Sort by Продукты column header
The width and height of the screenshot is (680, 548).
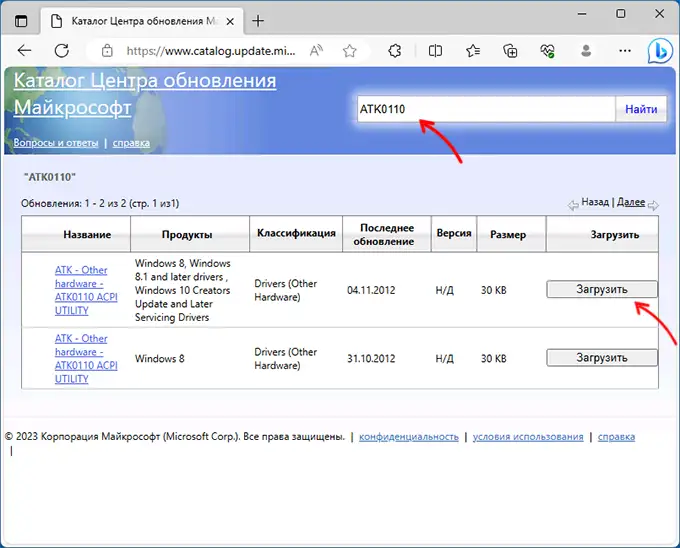coord(187,235)
